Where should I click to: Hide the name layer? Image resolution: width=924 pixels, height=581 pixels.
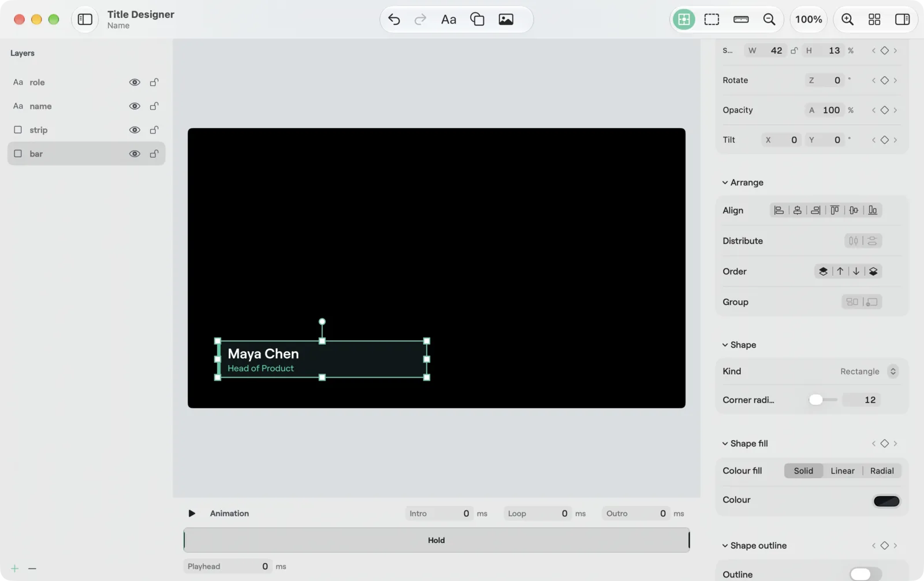(135, 106)
